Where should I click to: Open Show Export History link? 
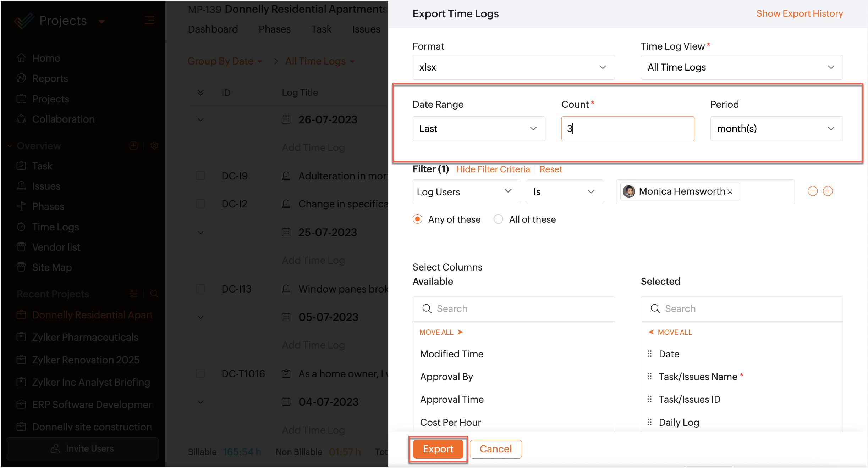pos(799,13)
